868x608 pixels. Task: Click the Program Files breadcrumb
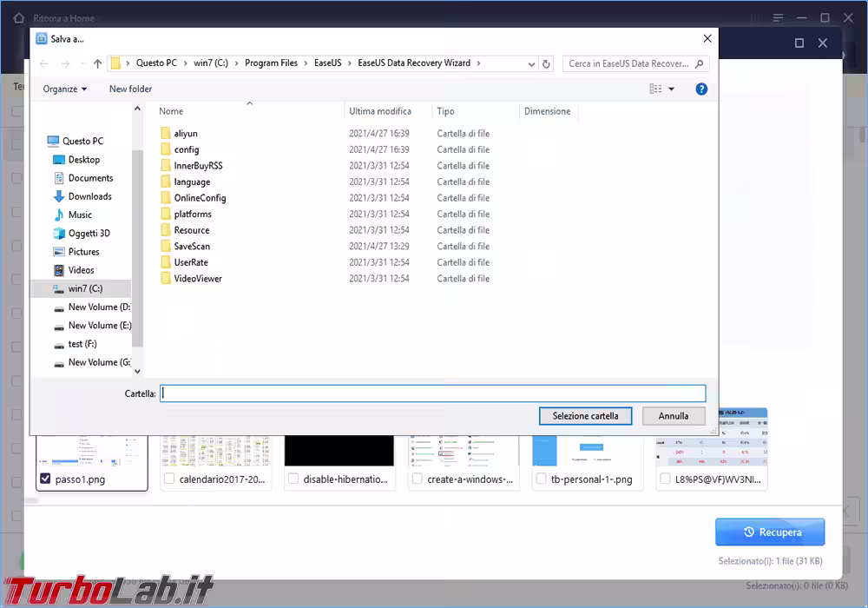click(x=271, y=63)
